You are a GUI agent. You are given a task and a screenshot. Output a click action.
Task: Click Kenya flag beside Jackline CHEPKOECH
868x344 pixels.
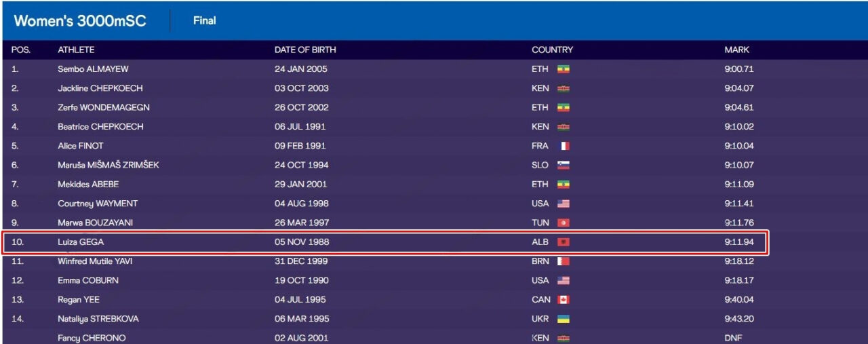(x=563, y=88)
